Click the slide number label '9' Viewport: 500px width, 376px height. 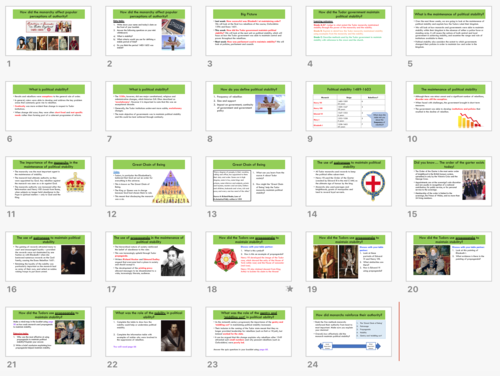click(x=310, y=139)
